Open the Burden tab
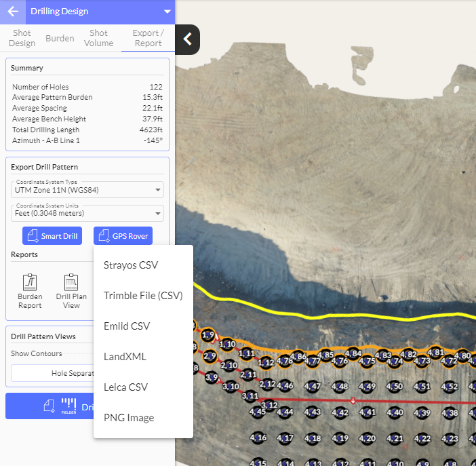This screenshot has height=466, width=476. [60, 38]
